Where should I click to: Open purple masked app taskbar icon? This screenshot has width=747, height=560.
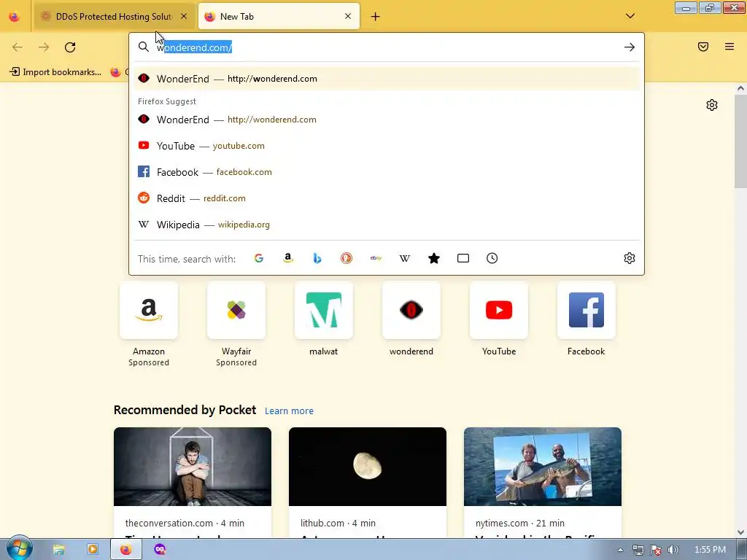160,550
